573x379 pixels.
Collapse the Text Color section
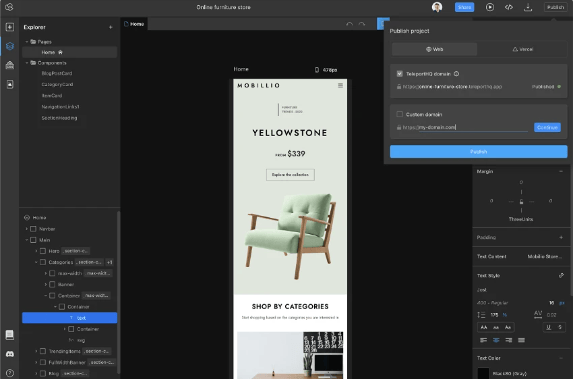tap(561, 358)
